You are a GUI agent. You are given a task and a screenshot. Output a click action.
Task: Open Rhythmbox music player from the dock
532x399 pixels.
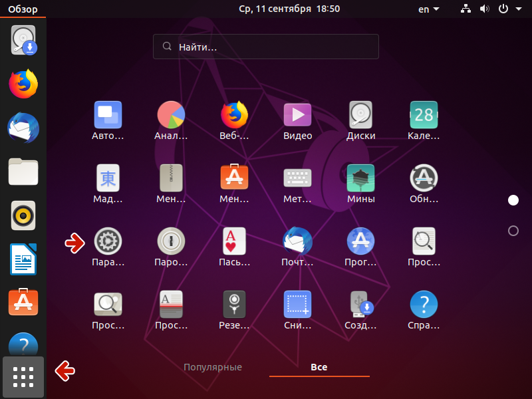[x=23, y=215]
